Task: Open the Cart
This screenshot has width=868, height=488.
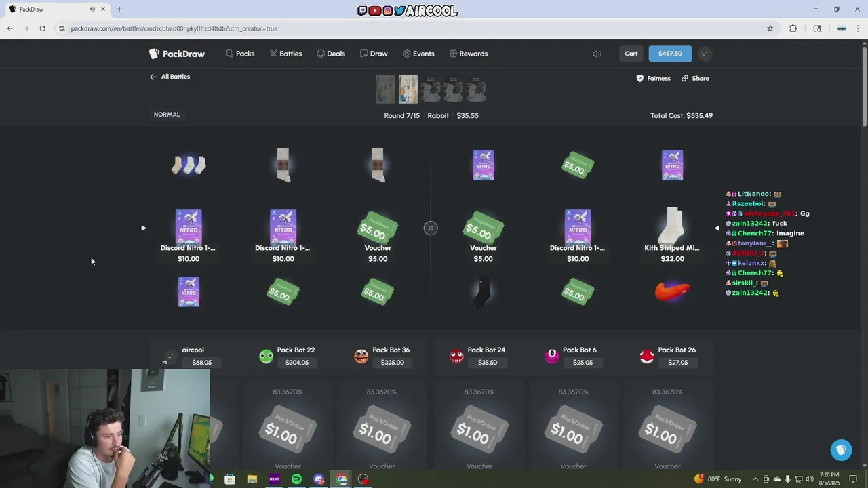Action: 631,54
